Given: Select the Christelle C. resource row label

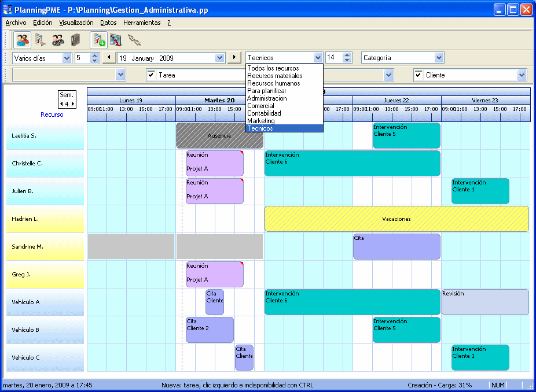Looking at the screenshot, I should click(x=45, y=164).
